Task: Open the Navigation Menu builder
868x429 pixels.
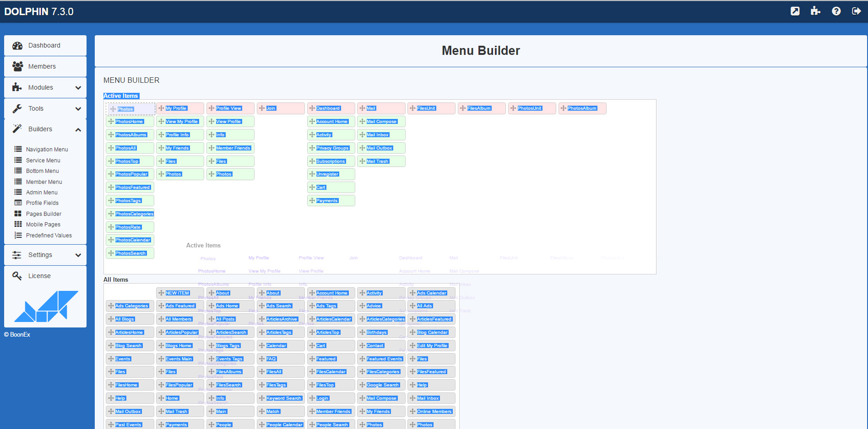Action: (x=47, y=150)
